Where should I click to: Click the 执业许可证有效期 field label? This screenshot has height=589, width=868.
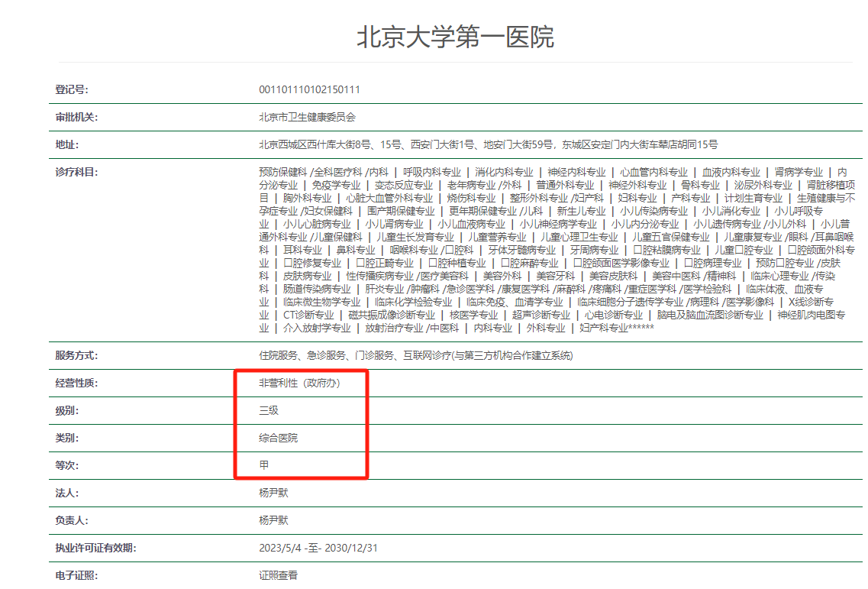[x=95, y=548]
